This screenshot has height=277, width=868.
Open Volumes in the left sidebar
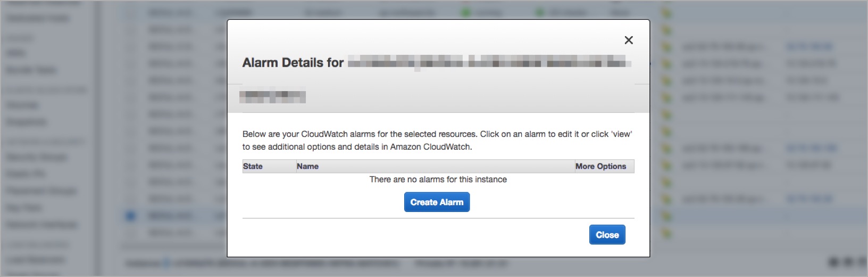point(22,105)
